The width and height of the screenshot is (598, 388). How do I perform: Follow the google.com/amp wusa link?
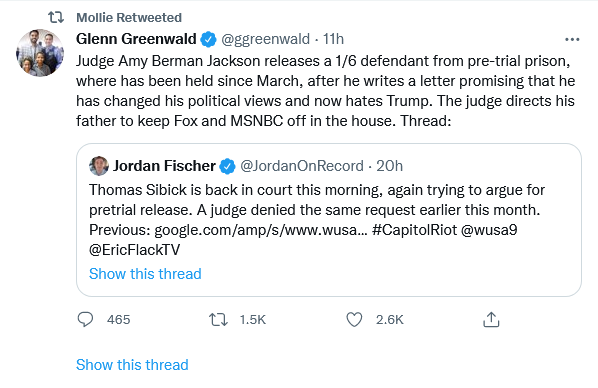(x=260, y=230)
